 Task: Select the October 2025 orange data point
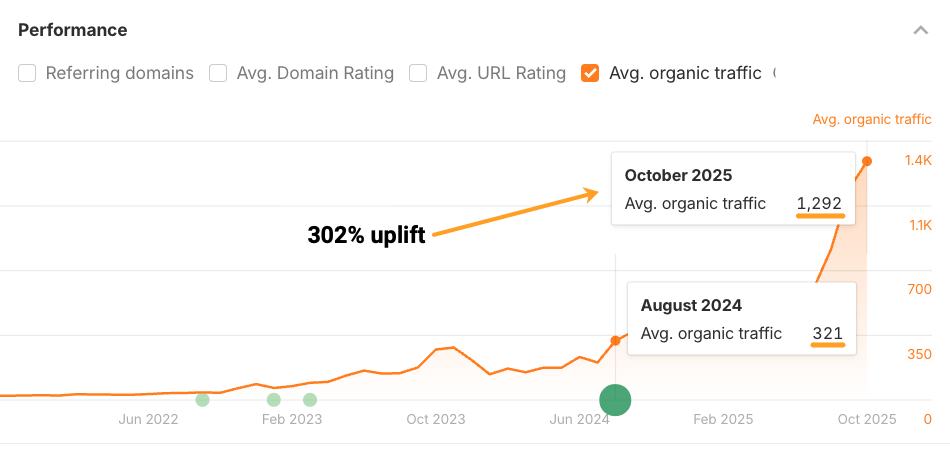[x=866, y=161]
